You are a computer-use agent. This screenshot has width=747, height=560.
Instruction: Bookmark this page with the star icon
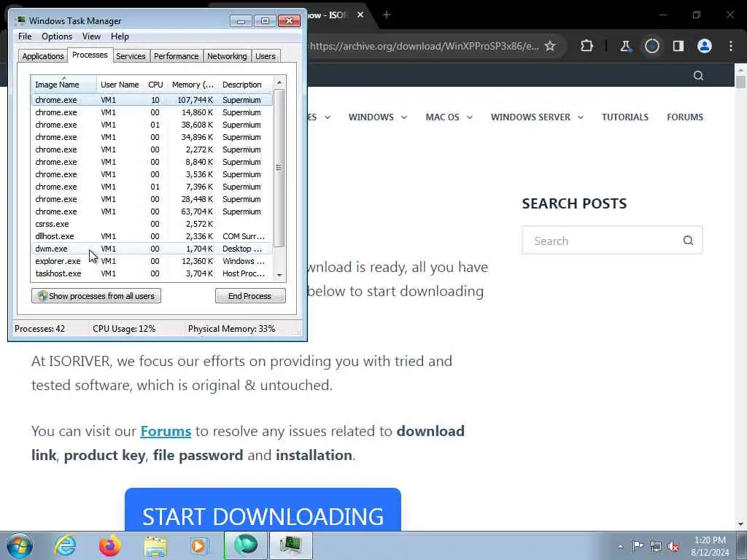[x=550, y=46]
